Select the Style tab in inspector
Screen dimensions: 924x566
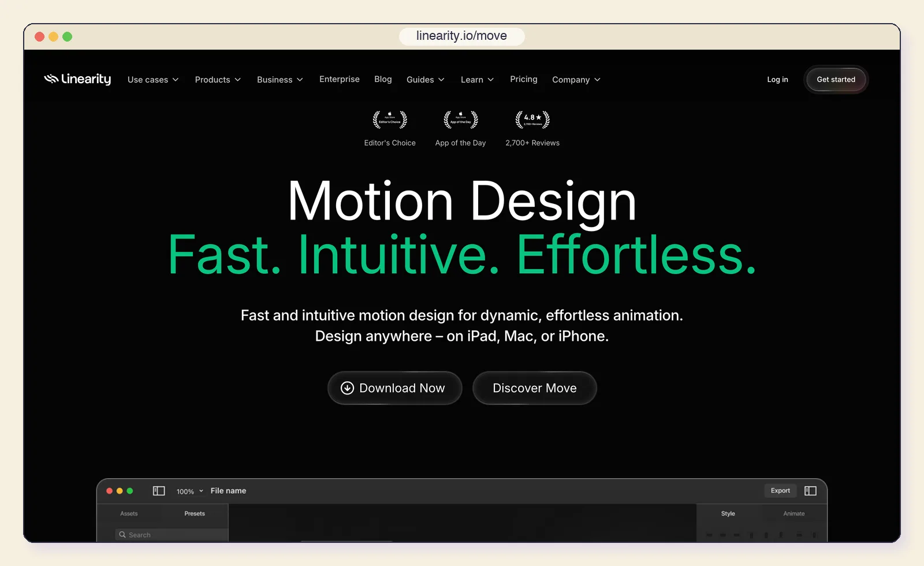coord(728,513)
